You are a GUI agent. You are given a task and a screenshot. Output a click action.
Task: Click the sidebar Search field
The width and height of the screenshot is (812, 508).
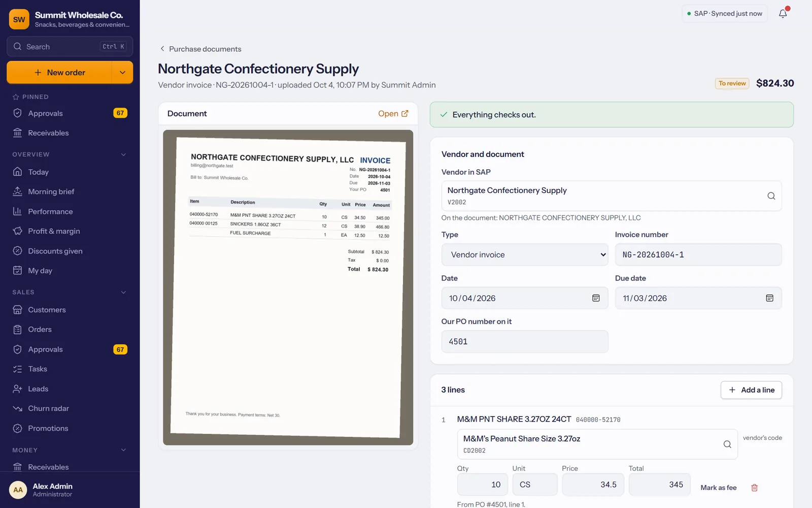click(x=70, y=47)
